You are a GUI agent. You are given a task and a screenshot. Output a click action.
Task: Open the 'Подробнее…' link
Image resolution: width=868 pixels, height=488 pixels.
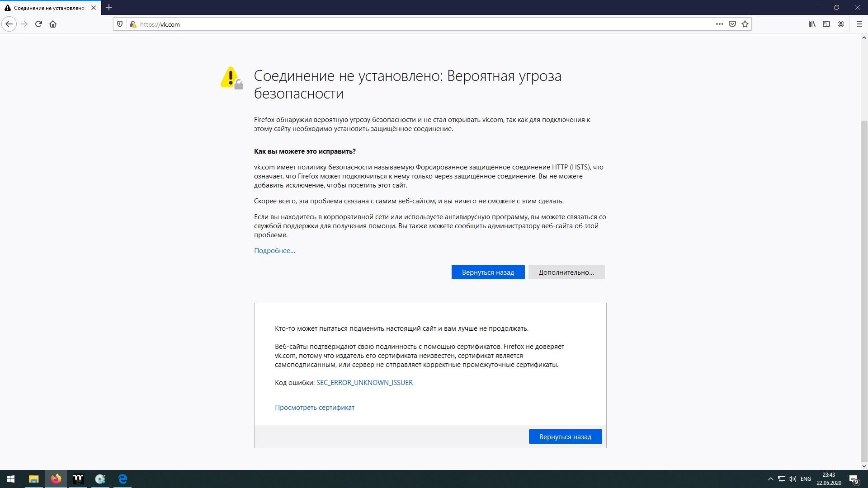tap(274, 251)
